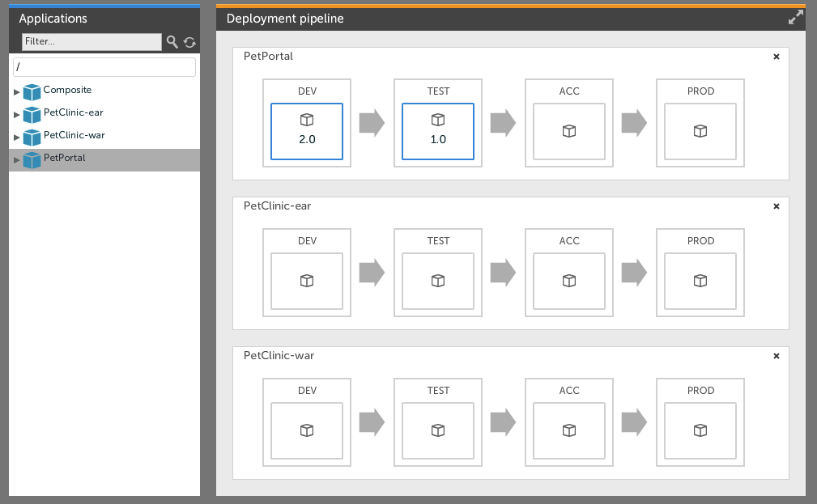Click the root path "/" field
817x504 pixels.
pyautogui.click(x=104, y=67)
